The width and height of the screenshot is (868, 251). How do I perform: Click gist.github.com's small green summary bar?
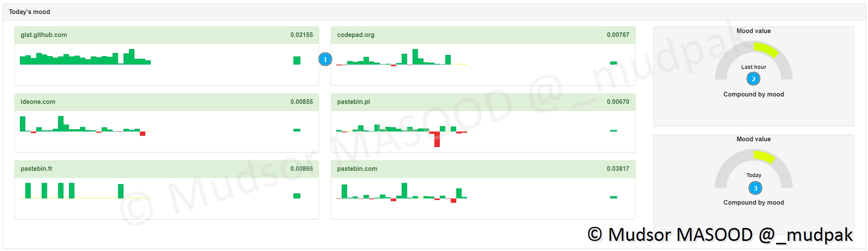coord(297,60)
